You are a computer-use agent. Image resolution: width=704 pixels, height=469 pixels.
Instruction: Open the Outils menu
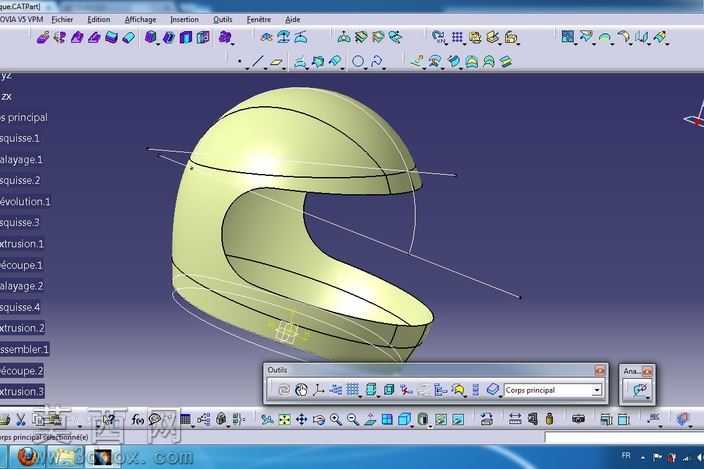tap(222, 19)
